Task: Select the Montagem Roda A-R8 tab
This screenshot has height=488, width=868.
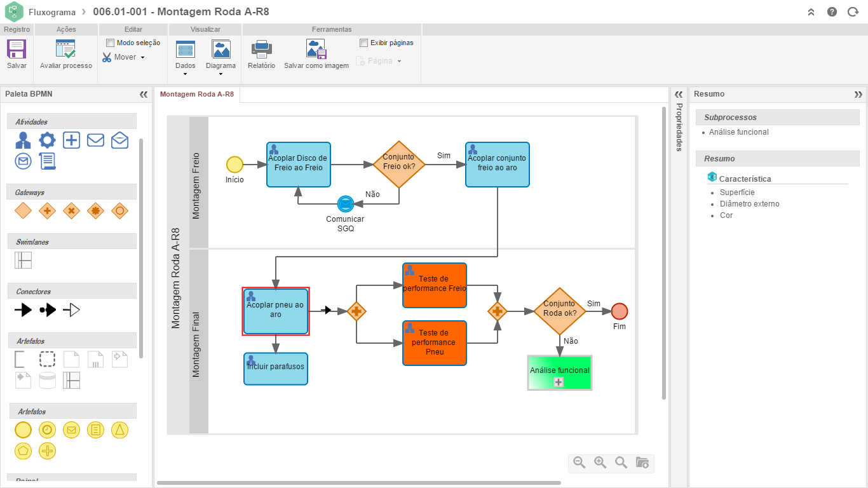Action: coord(196,94)
